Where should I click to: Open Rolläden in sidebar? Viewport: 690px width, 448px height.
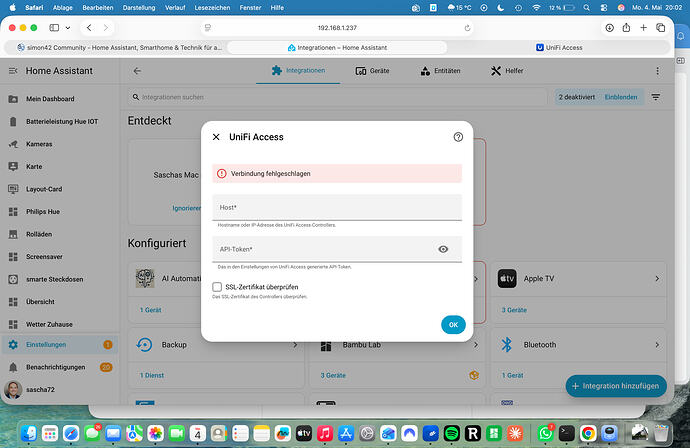pyautogui.click(x=59, y=234)
